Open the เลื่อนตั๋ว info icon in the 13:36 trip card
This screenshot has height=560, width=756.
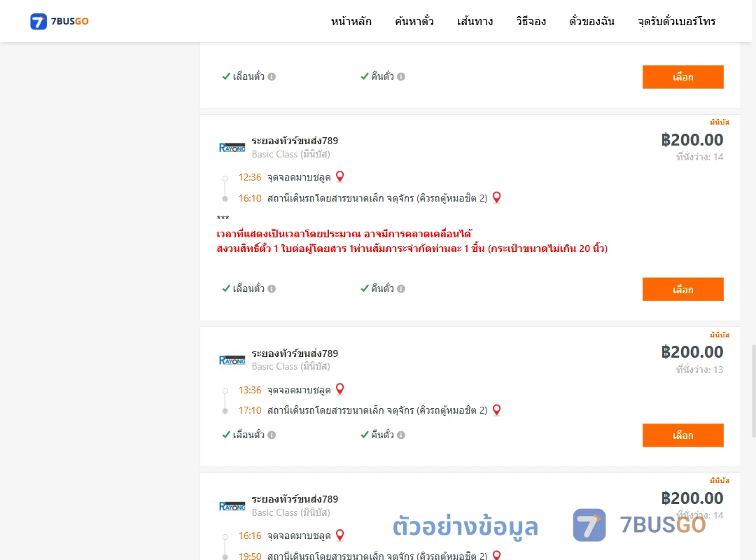click(x=272, y=435)
